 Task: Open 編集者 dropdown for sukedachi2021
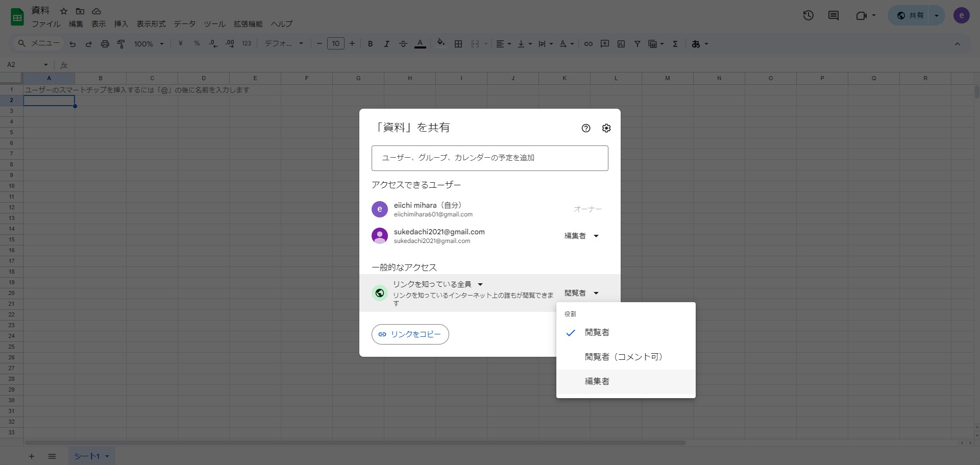[x=581, y=236]
